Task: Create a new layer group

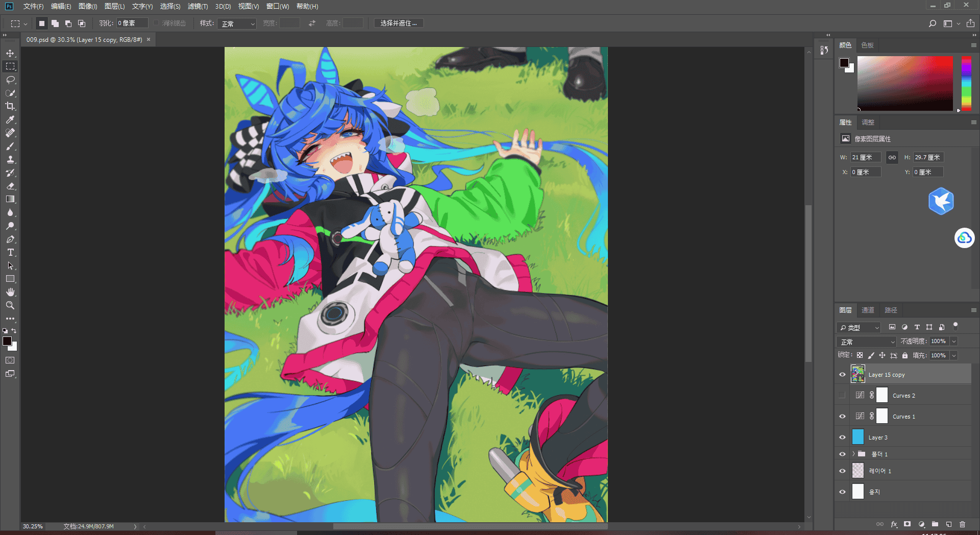Action: 935,524
